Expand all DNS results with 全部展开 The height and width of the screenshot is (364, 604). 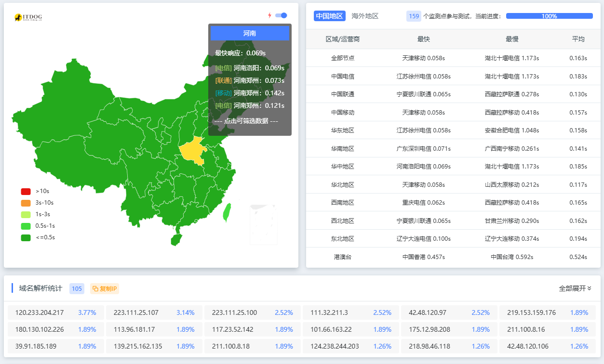pyautogui.click(x=575, y=288)
